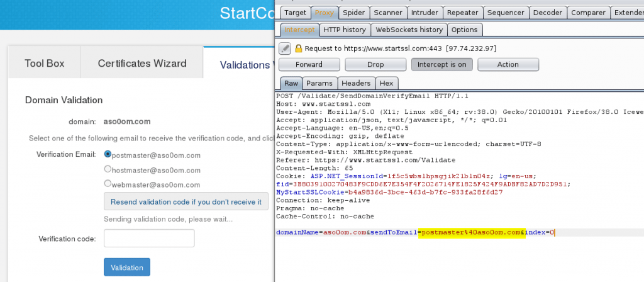Image resolution: width=644 pixels, height=282 pixels.
Task: Click the pencil edit icon beside request URL
Action: 285,48
